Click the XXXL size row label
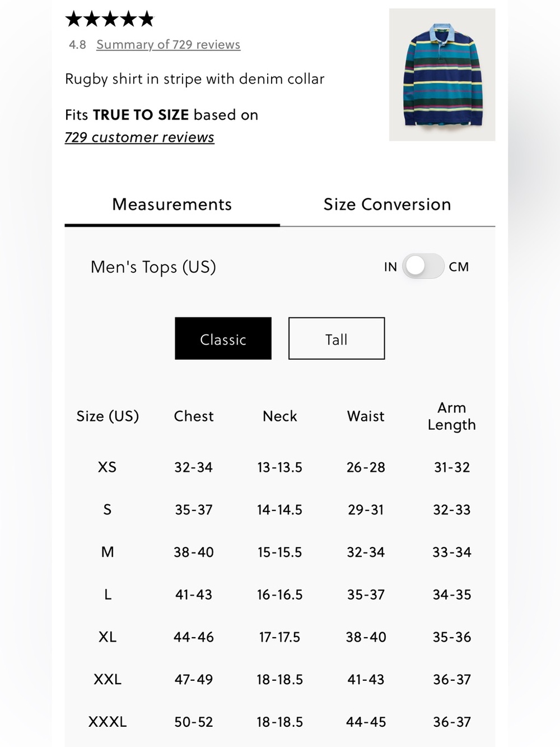Screen dimensions: 560x747 pos(108,722)
